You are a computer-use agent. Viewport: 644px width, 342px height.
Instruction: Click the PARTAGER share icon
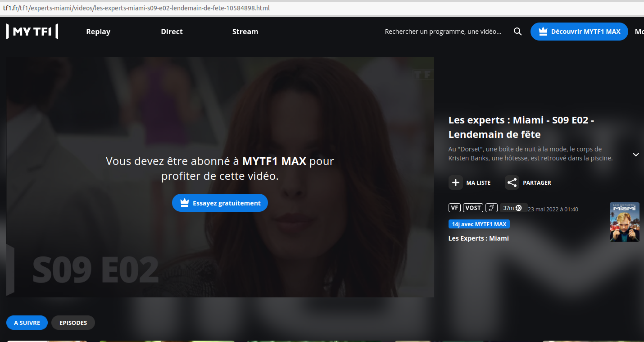(x=512, y=182)
